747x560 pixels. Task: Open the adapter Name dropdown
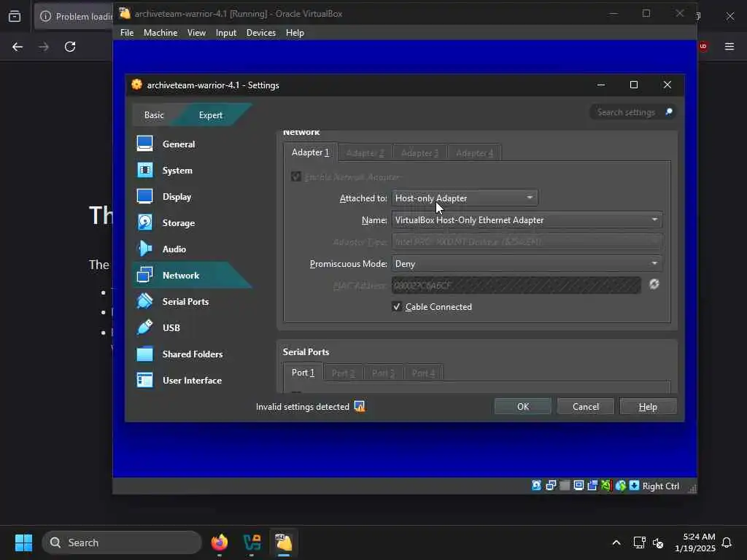click(x=527, y=220)
